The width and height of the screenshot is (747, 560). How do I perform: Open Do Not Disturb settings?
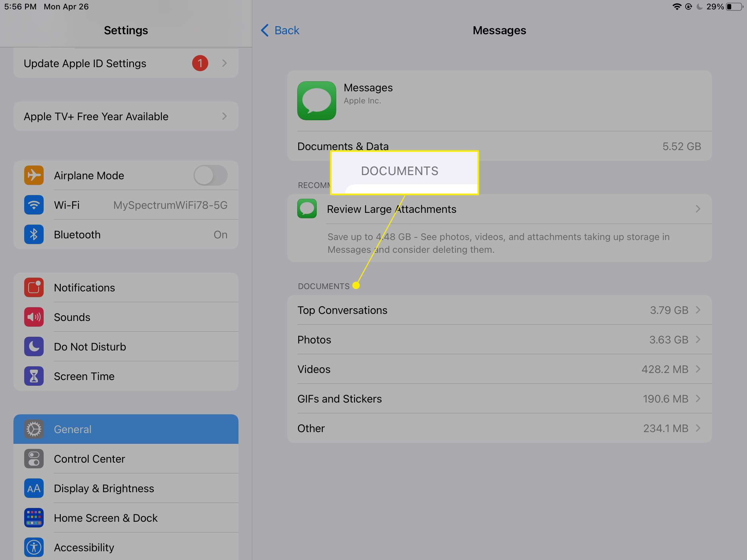click(x=126, y=346)
